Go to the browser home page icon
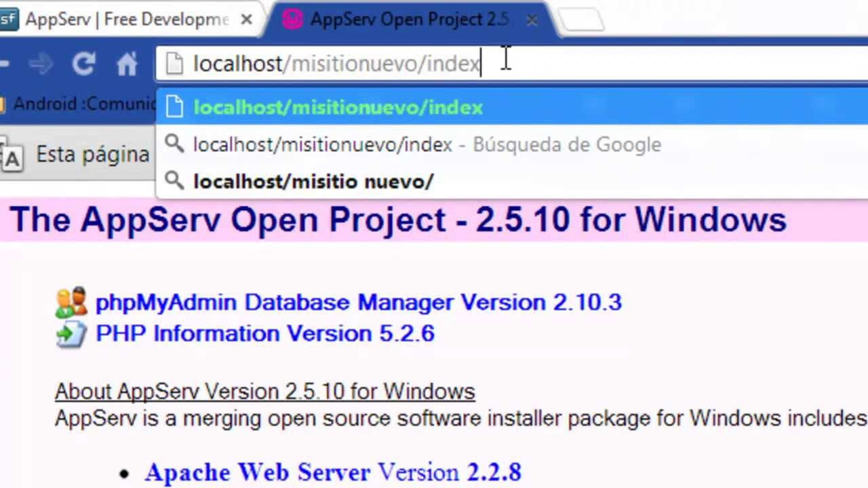 tap(127, 64)
